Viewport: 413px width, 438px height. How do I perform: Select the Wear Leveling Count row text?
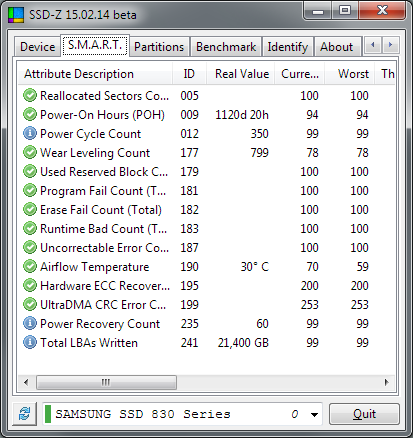(x=95, y=153)
